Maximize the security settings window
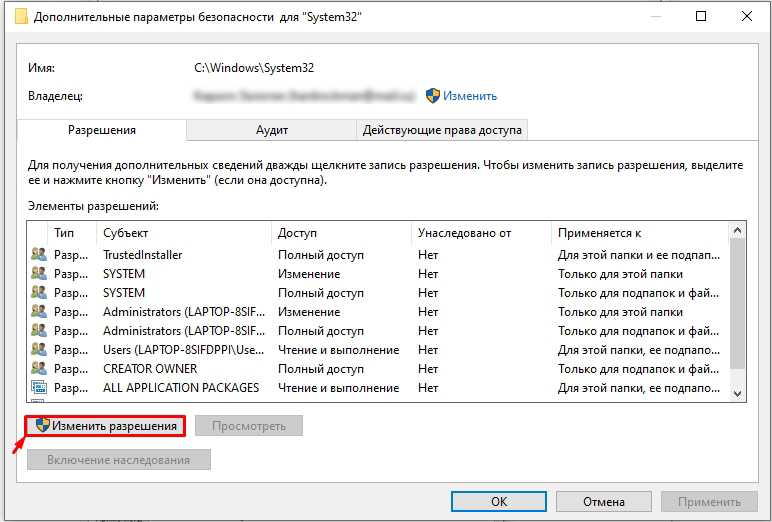Image resolution: width=772 pixels, height=522 pixels. click(701, 16)
